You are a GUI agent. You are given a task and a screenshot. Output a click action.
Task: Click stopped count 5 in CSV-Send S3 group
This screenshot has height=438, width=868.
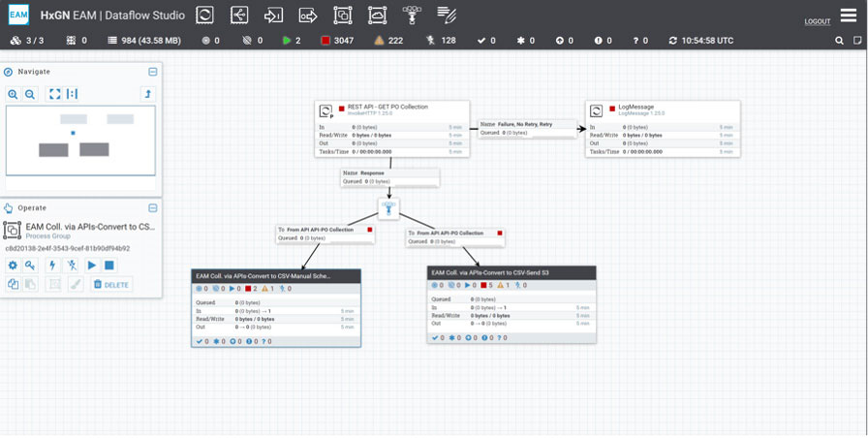[487, 285]
